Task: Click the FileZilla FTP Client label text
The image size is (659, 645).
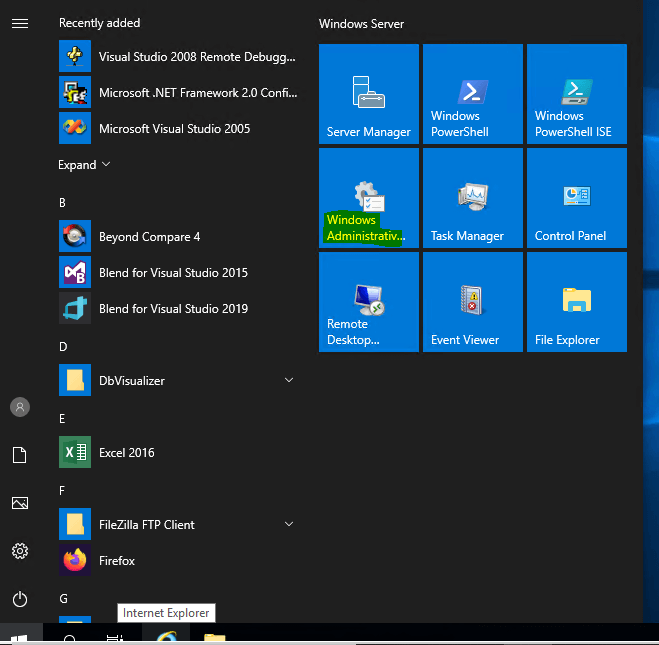Action: pyautogui.click(x=147, y=525)
